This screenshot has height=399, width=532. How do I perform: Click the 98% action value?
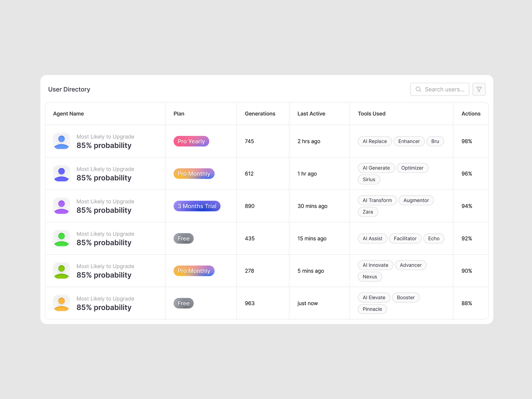[466, 141]
